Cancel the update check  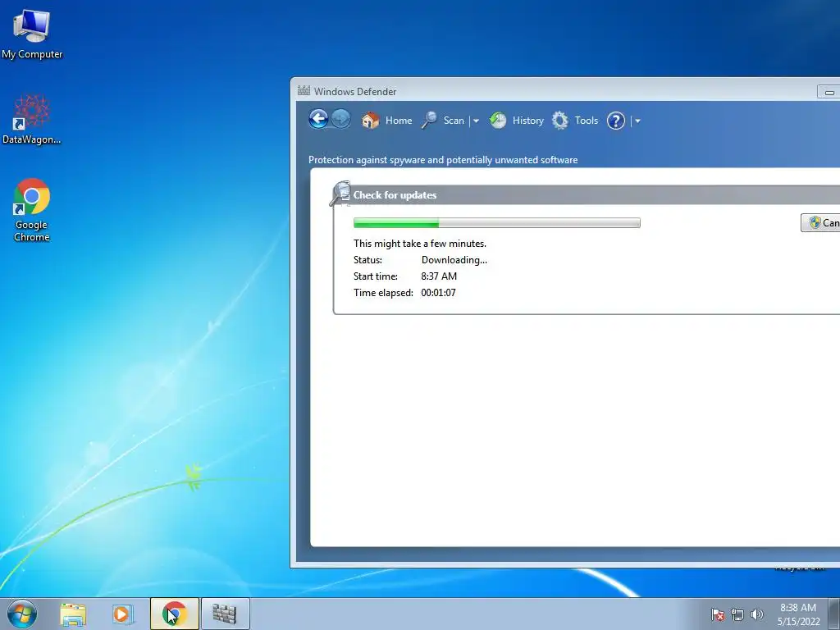pyautogui.click(x=820, y=223)
